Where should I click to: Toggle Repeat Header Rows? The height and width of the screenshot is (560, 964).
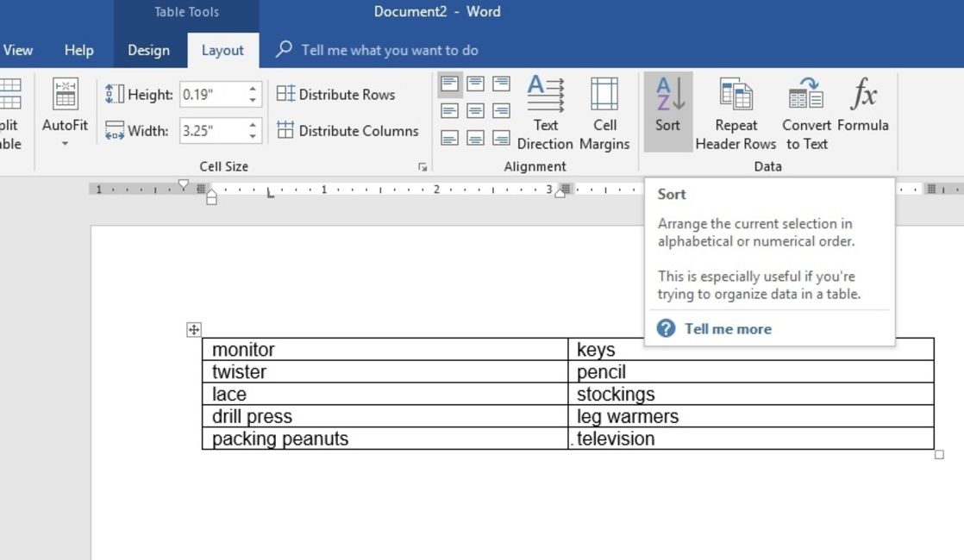click(736, 111)
